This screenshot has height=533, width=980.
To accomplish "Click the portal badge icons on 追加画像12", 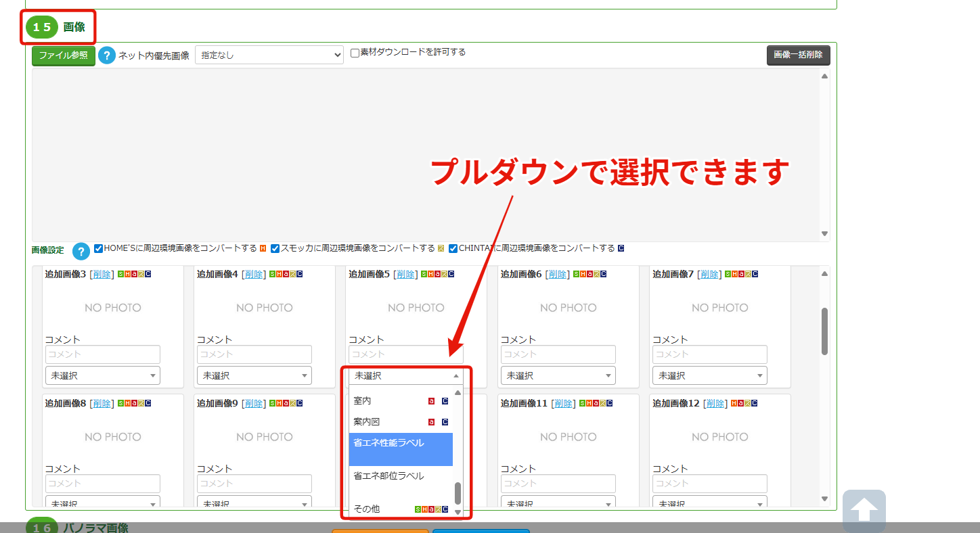I will coord(744,403).
